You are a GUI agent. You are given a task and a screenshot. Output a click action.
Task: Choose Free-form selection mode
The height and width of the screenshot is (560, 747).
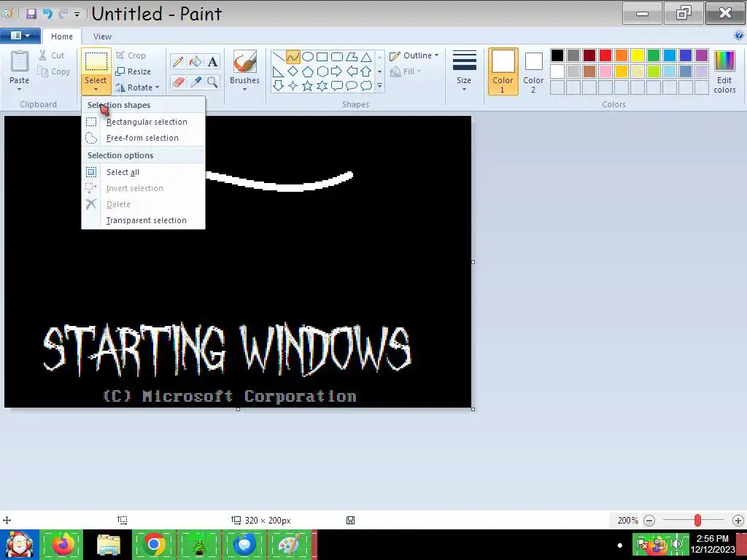(144, 138)
